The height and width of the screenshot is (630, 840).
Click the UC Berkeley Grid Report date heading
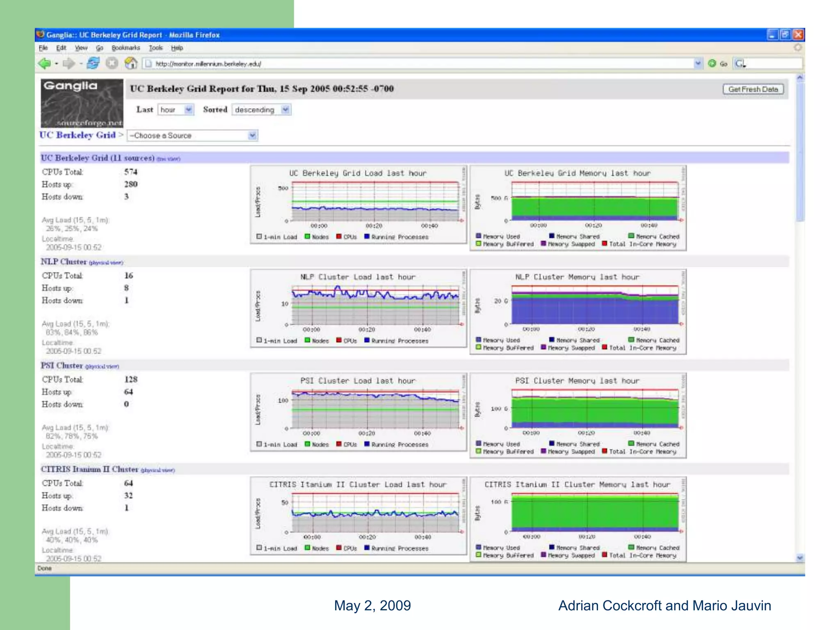click(262, 89)
